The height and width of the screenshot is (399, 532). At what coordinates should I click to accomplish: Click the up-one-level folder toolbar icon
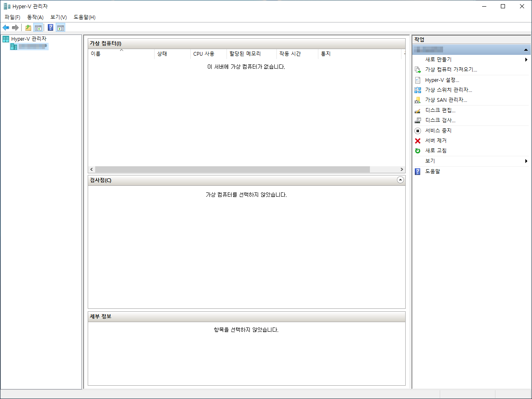click(x=28, y=28)
